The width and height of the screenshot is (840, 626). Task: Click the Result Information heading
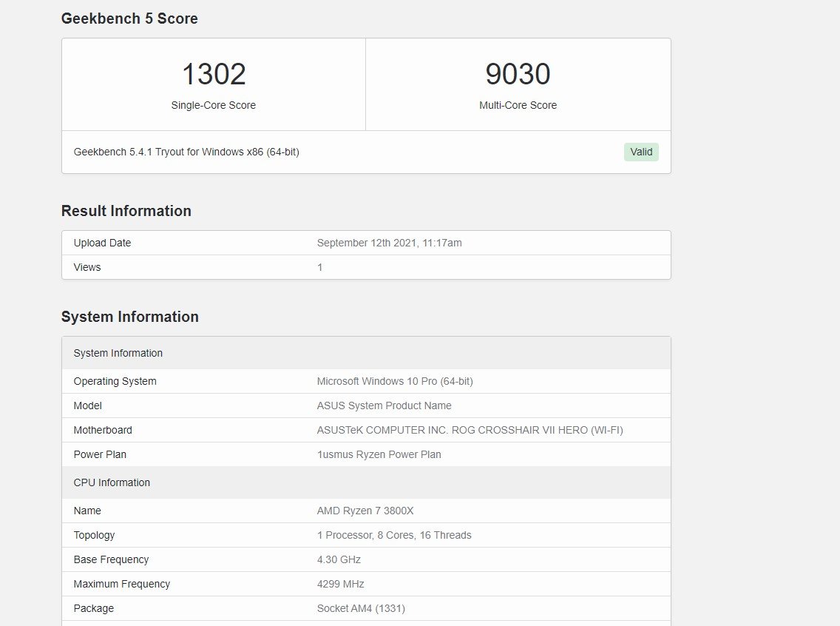tap(126, 211)
